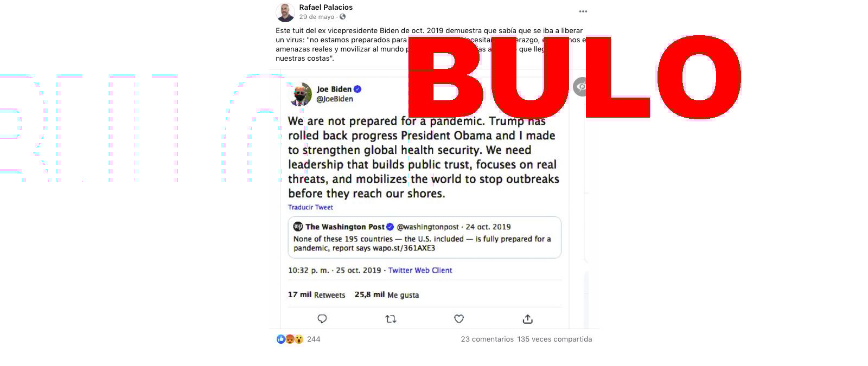The image size is (868, 366).
Task: Open the 23 comentarios list
Action: tap(487, 339)
